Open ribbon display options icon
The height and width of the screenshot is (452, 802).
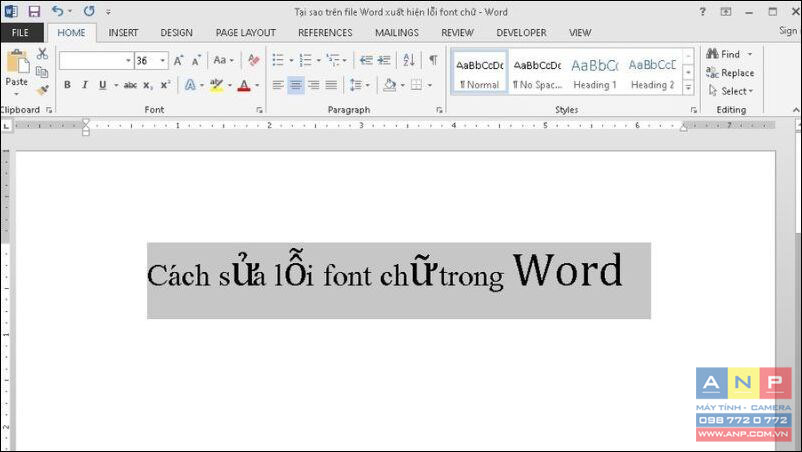[725, 11]
